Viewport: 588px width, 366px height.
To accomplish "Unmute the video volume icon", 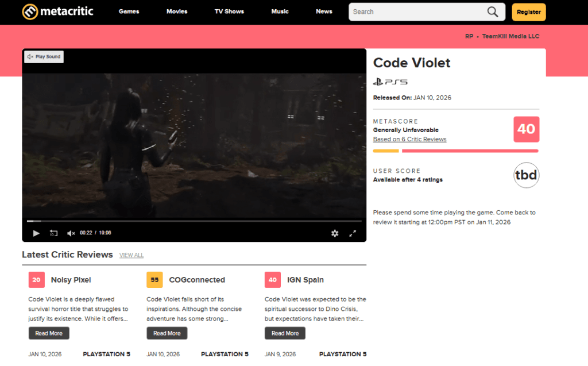I will [71, 233].
